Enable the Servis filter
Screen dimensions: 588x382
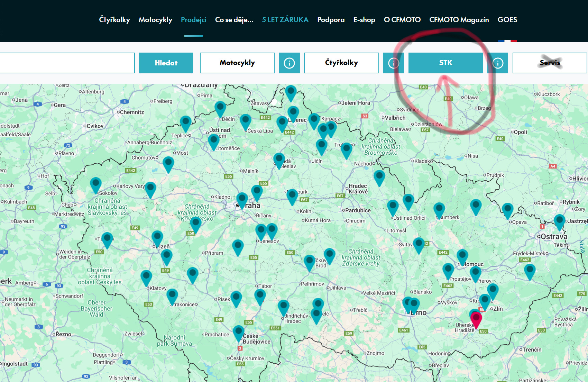coord(549,63)
